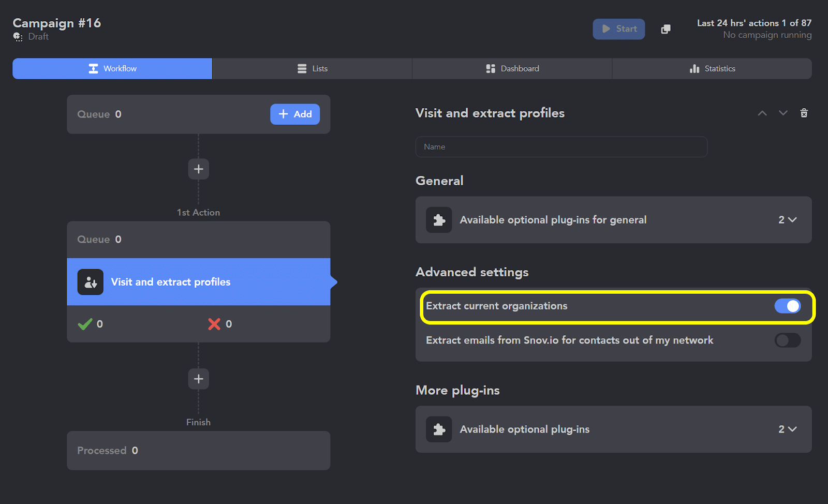828x504 pixels.
Task: Click the plus icon above Finish
Action: tap(198, 379)
